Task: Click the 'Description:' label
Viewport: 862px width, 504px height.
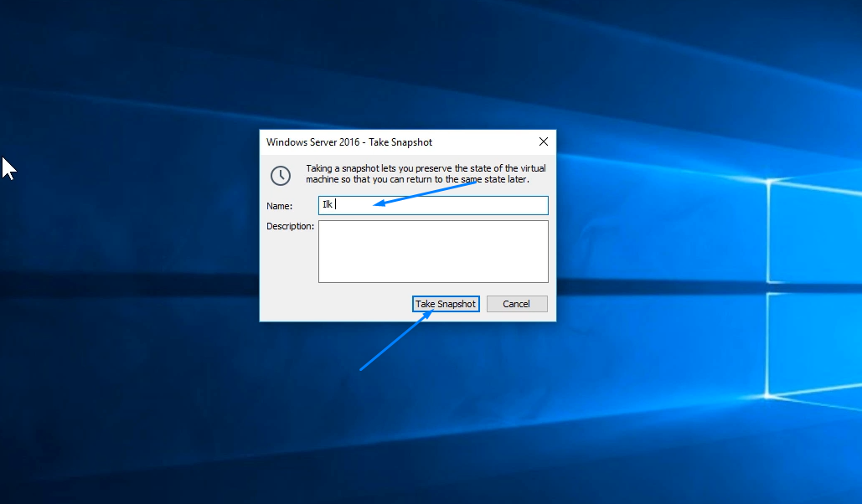Action: click(x=290, y=226)
